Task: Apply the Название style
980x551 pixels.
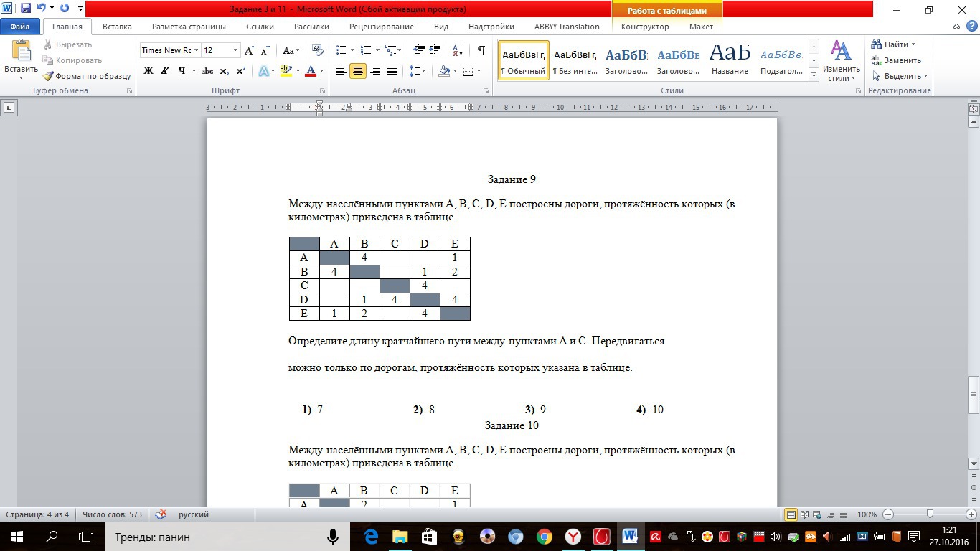Action: coord(730,60)
